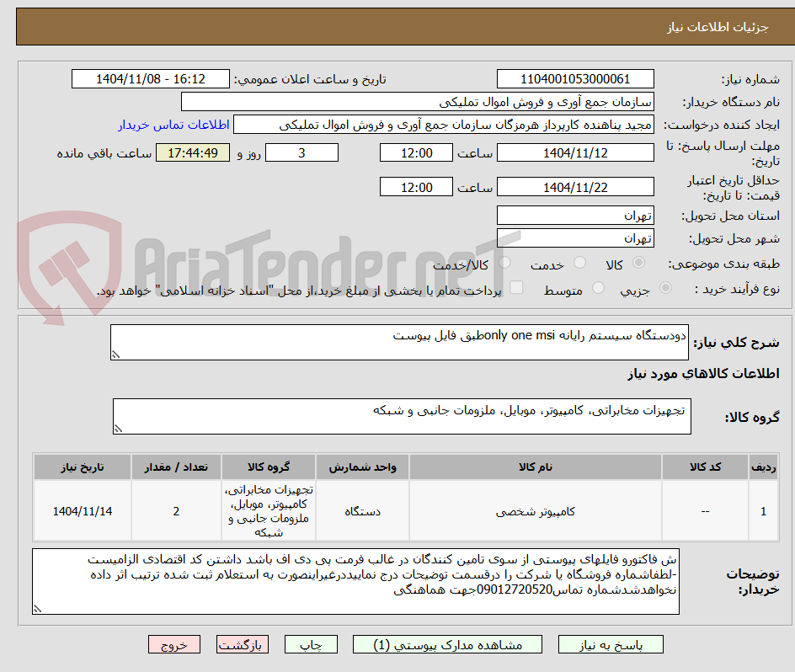Select the خدمت radio button
The width and height of the screenshot is (795, 672).
pos(579,263)
